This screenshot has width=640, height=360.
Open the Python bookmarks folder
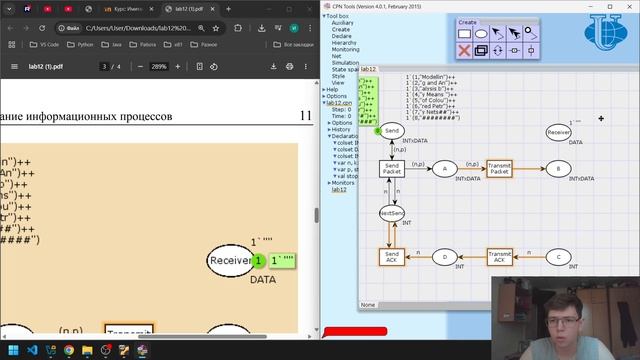(80, 44)
